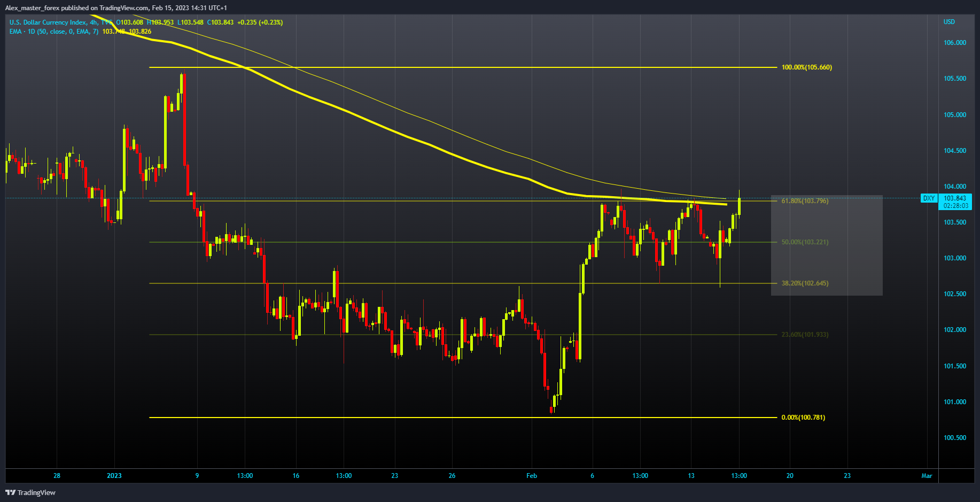Click the EMA value 103.826 in legend

(140, 32)
